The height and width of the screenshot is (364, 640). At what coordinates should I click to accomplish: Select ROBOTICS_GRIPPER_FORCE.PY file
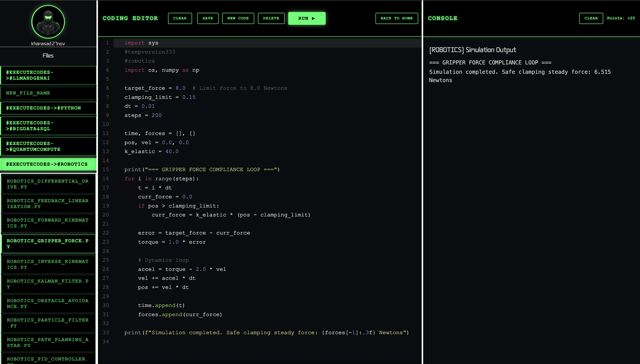(x=49, y=244)
